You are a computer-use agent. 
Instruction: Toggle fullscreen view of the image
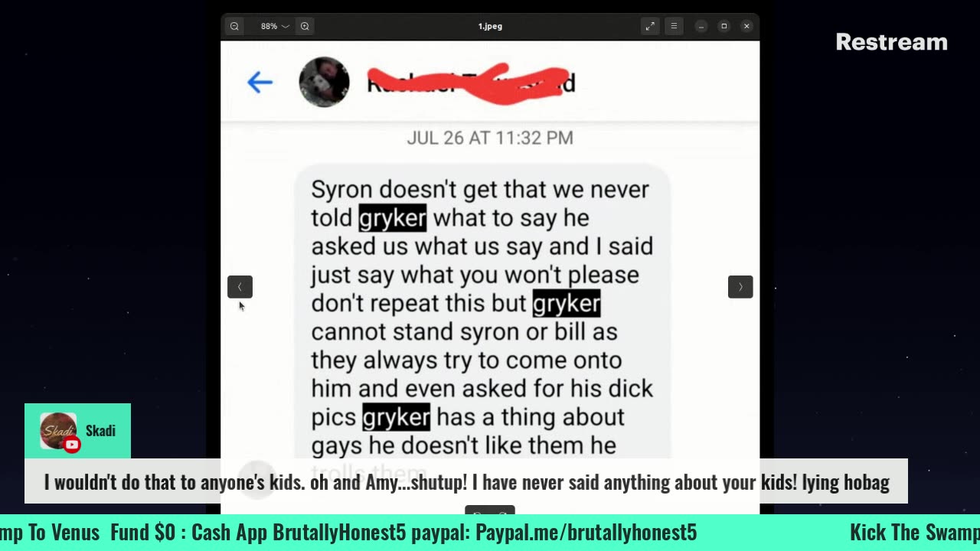pos(650,26)
